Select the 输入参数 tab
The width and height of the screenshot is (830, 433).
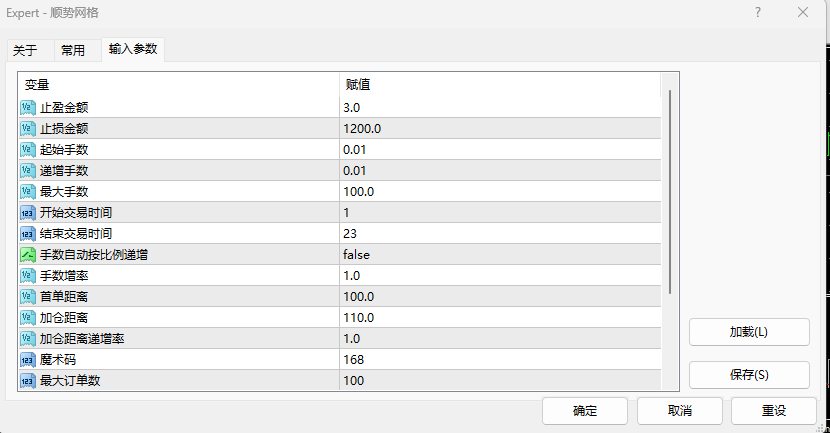134,49
